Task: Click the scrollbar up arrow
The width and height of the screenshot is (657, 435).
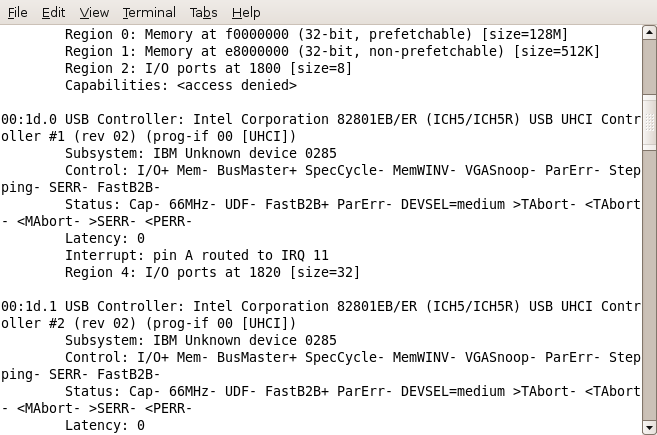Action: 649,32
